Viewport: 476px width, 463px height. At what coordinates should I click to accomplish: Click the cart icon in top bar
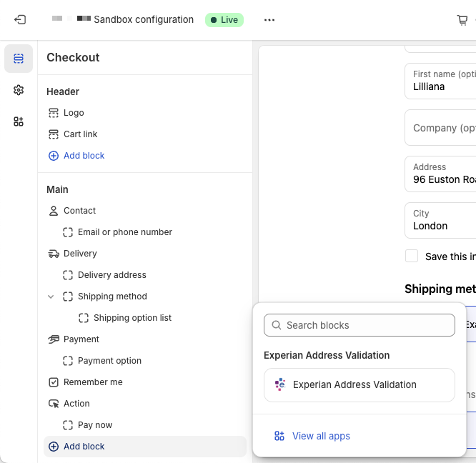click(x=462, y=20)
